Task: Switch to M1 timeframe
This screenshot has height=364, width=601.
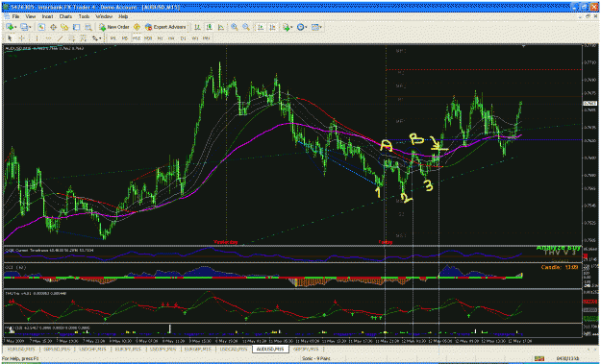Action: pos(113,38)
